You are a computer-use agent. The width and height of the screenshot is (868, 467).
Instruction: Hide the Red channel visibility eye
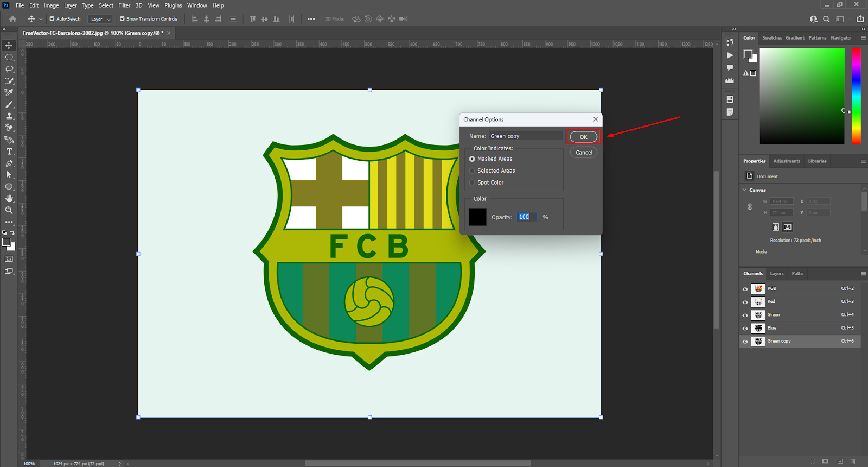click(x=745, y=302)
